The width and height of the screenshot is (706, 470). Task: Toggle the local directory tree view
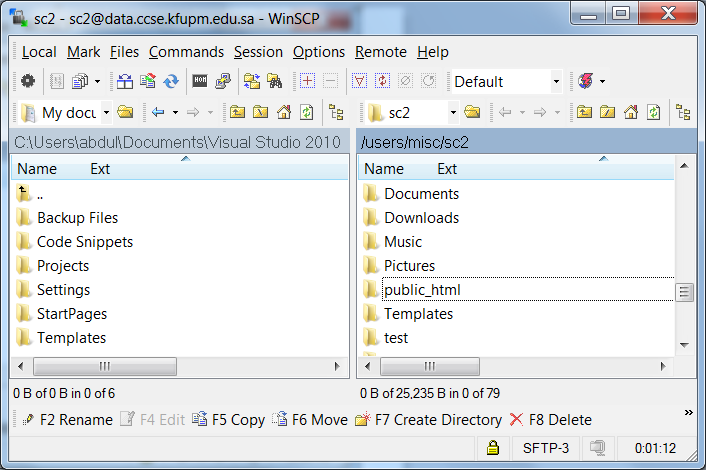click(336, 112)
